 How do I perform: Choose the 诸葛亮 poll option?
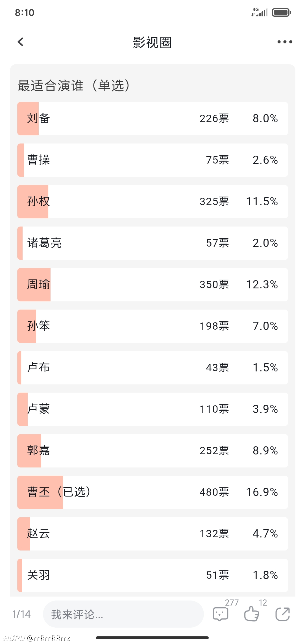(x=152, y=243)
